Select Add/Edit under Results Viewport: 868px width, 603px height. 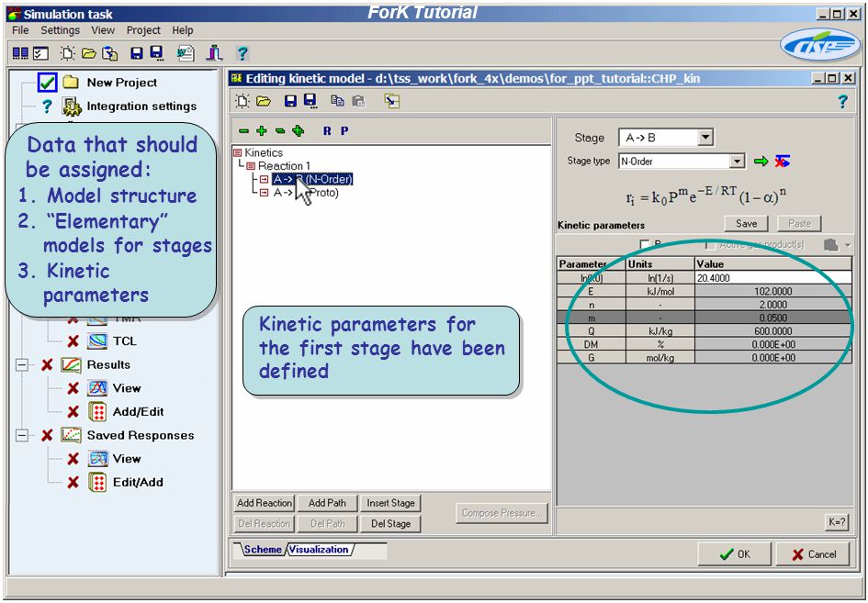(138, 411)
